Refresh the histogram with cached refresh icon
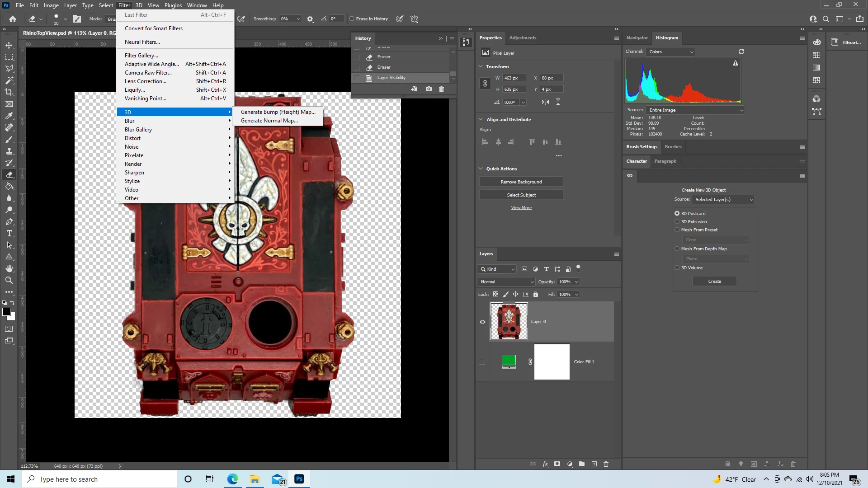Screen dimensions: 868x488 [x=741, y=52]
